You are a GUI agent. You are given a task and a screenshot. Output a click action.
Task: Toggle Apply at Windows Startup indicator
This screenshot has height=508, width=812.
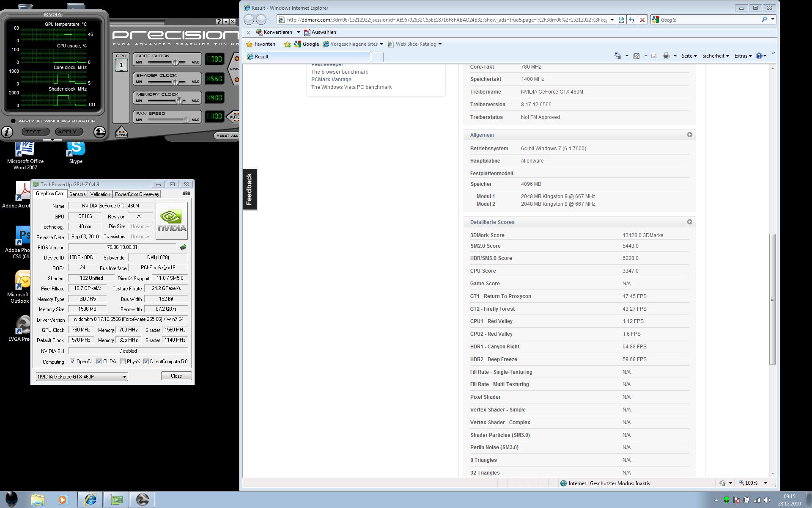(x=13, y=121)
